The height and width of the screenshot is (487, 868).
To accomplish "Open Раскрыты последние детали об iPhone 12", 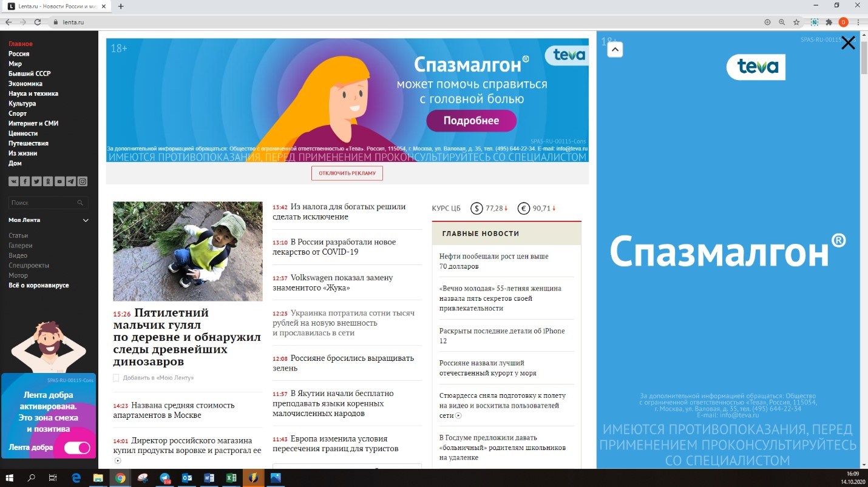I will click(502, 336).
